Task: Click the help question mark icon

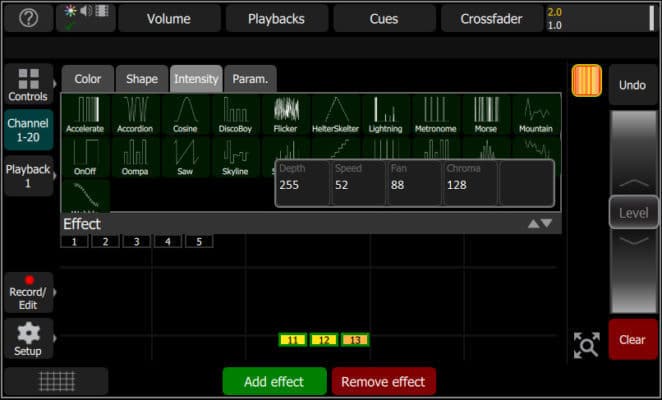Action: (x=29, y=19)
